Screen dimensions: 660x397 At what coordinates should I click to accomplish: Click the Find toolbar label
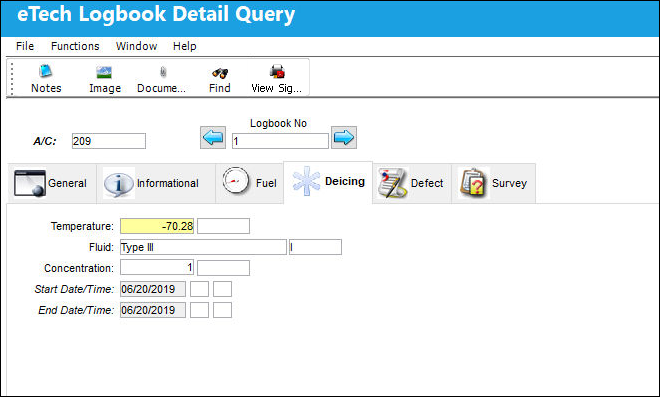(220, 88)
